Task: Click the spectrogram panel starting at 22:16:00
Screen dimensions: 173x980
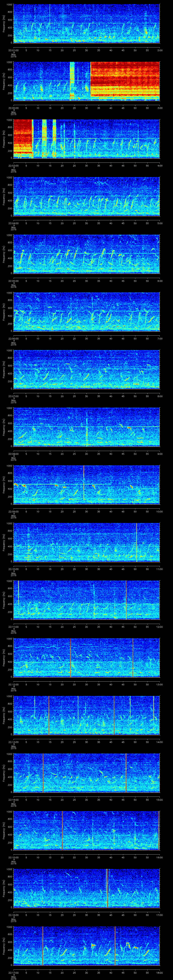Action: point(86,888)
